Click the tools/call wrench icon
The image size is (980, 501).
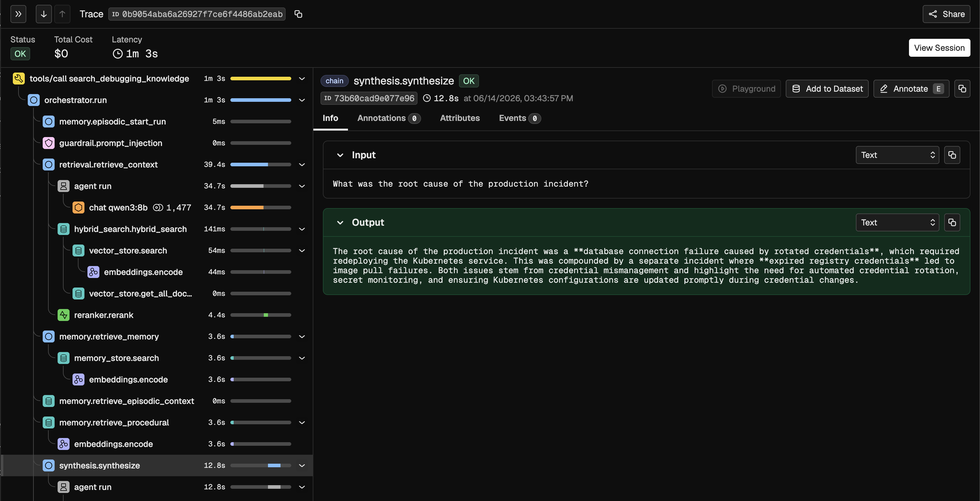19,79
